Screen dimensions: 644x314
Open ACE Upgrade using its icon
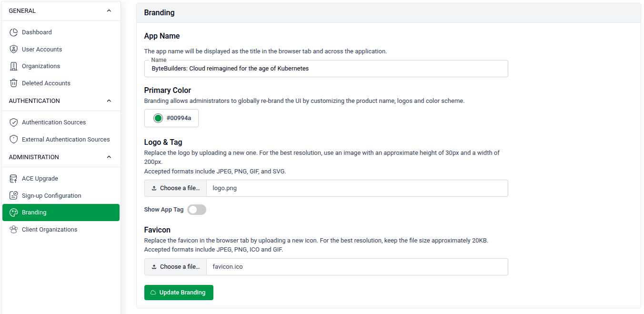coord(14,178)
